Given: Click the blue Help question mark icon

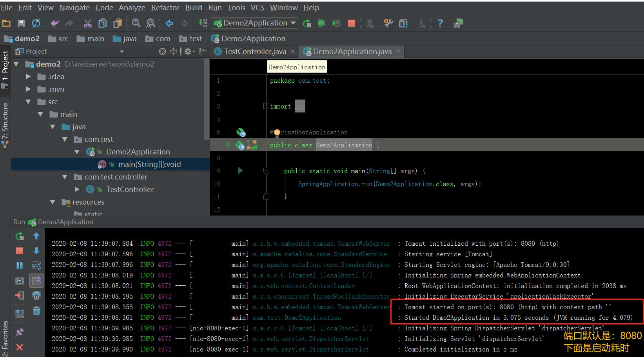Looking at the screenshot, I should click(x=440, y=23).
